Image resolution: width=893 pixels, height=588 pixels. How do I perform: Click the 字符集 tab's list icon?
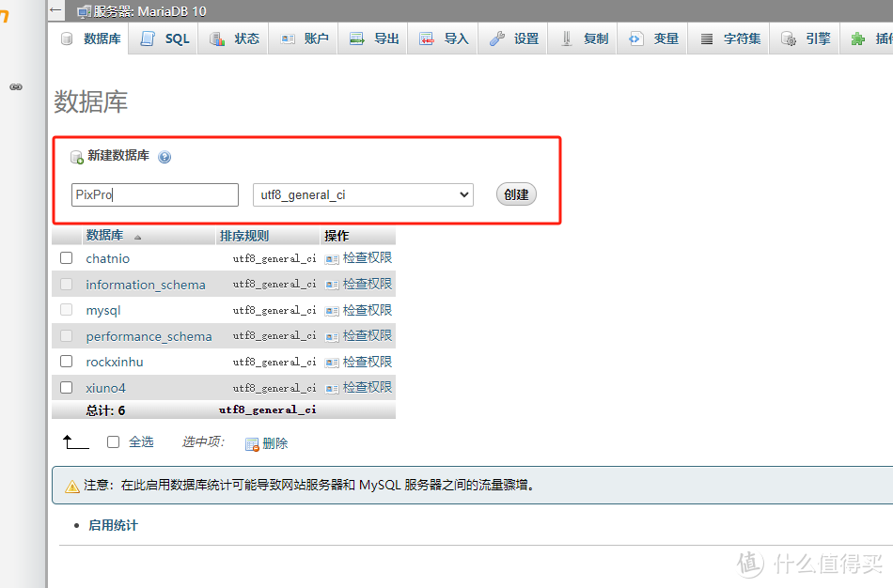(707, 39)
